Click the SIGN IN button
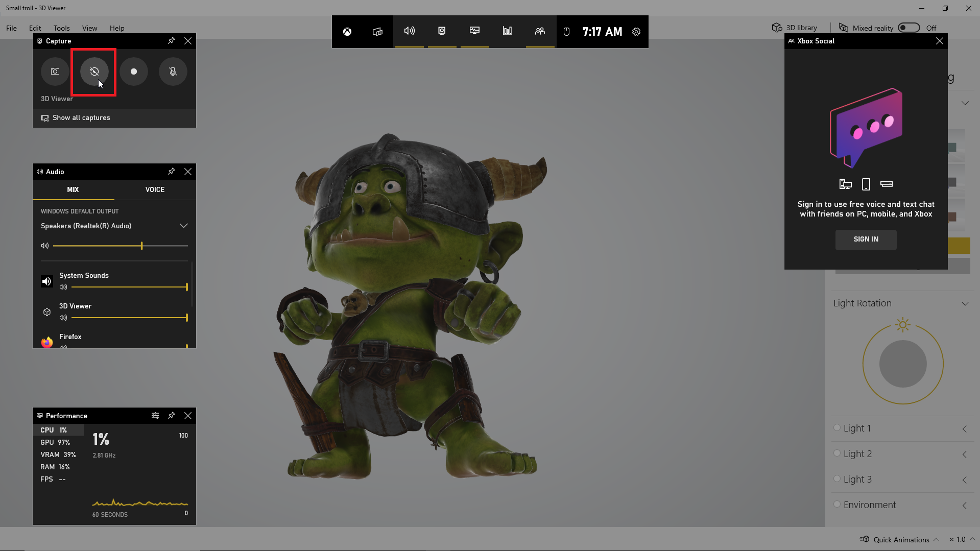 pos(866,239)
